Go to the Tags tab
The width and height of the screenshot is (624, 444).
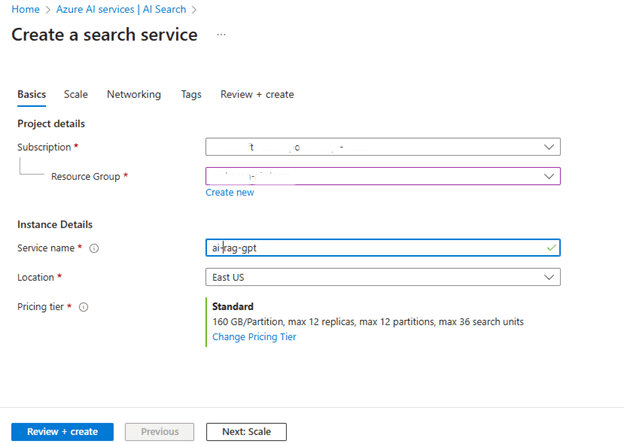pyautogui.click(x=191, y=94)
